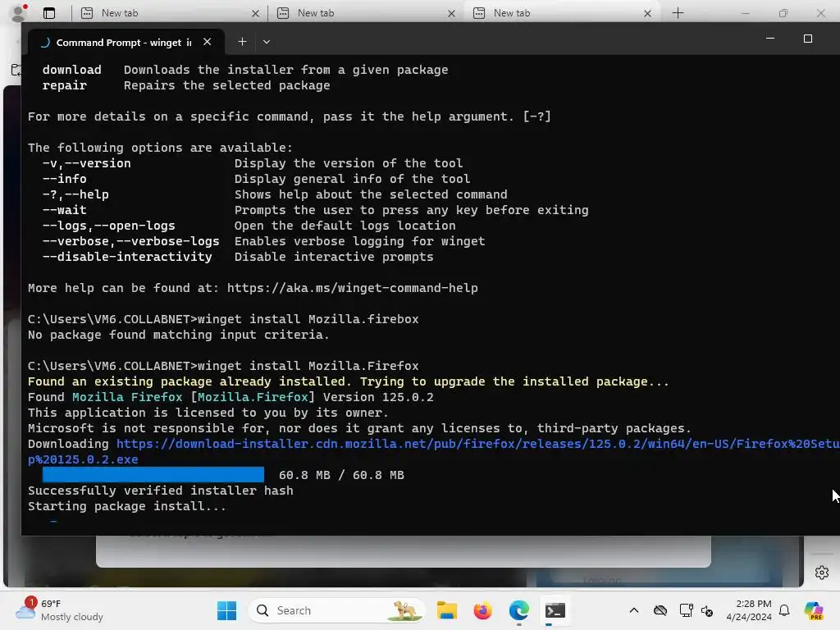Click the 'Starting package install...' line

[127, 506]
